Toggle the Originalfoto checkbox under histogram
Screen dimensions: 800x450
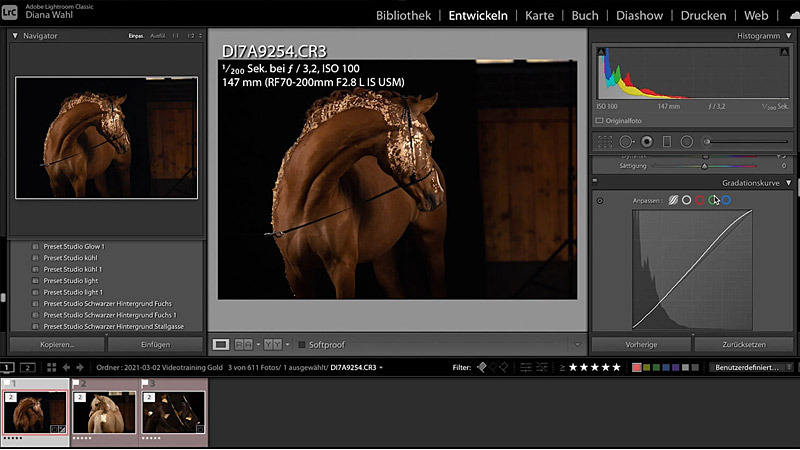[x=599, y=120]
